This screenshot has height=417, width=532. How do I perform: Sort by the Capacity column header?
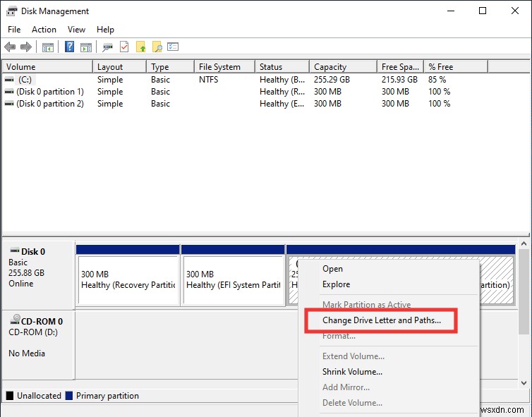[343, 67]
